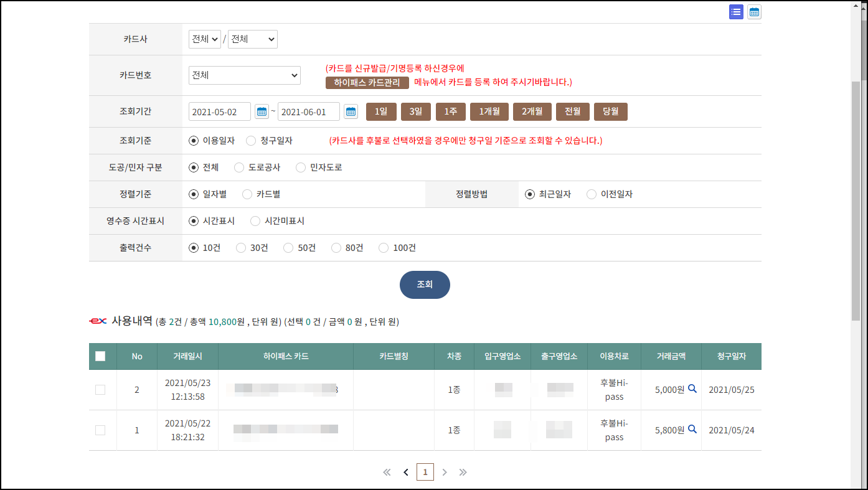Switch to list view icon
The width and height of the screenshot is (868, 490).
pyautogui.click(x=736, y=12)
